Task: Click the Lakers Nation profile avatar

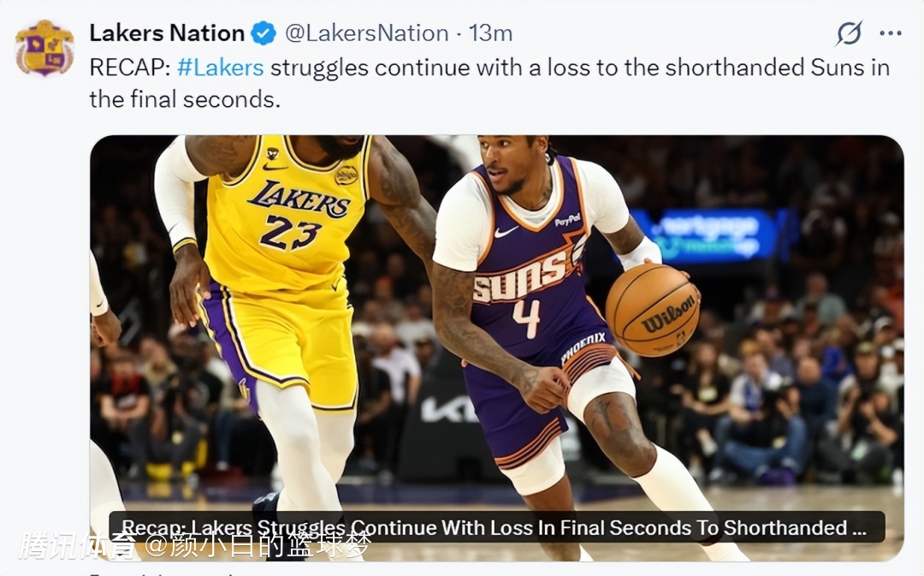Action: pos(44,47)
